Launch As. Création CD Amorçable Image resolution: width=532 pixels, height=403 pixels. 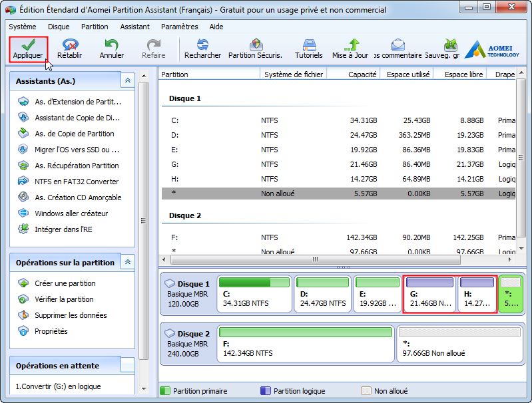pyautogui.click(x=77, y=198)
